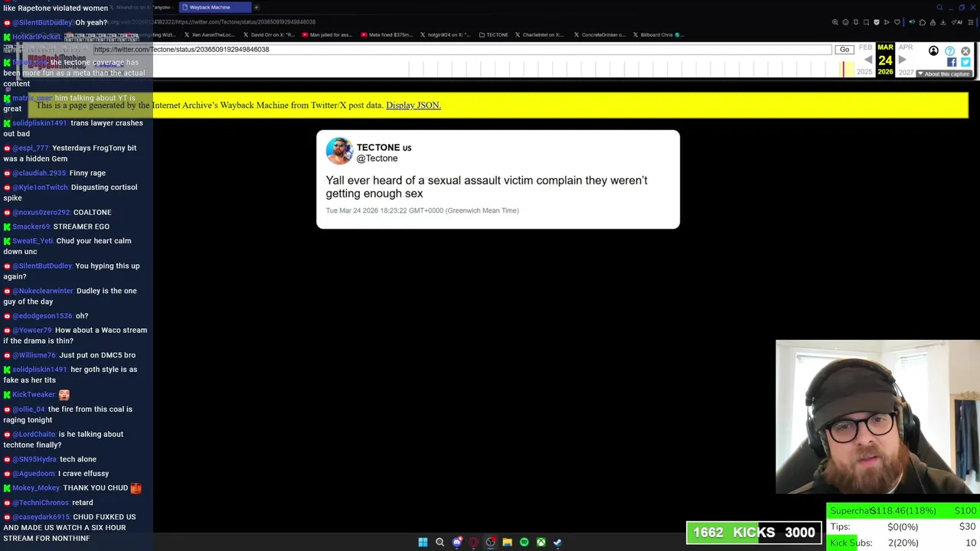The image size is (980, 551).
Task: Click the Display JSON link
Action: click(413, 105)
